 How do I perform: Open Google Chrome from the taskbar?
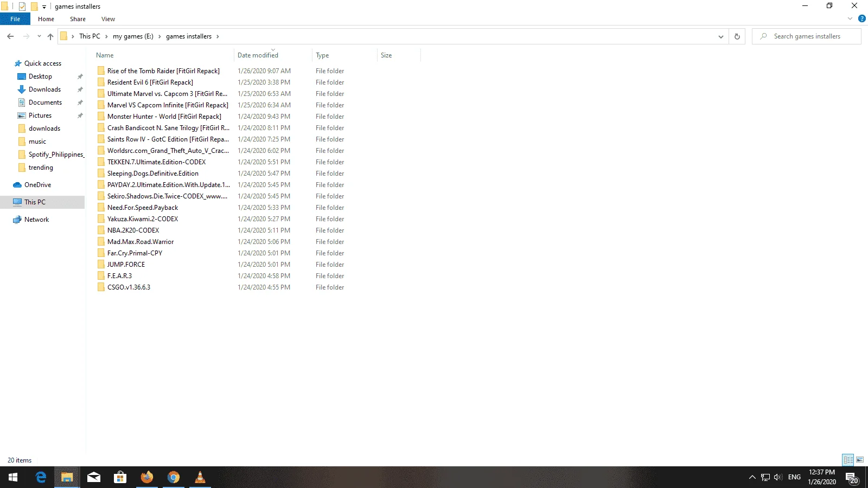174,477
